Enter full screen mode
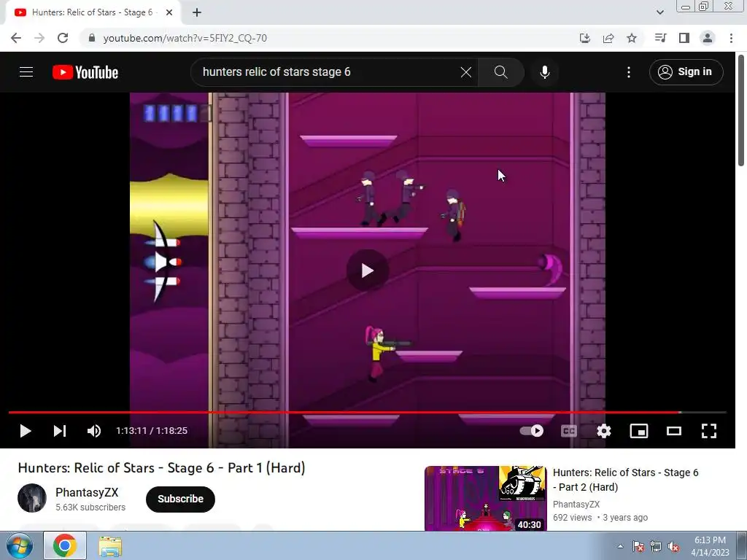This screenshot has width=747, height=560. tap(709, 431)
